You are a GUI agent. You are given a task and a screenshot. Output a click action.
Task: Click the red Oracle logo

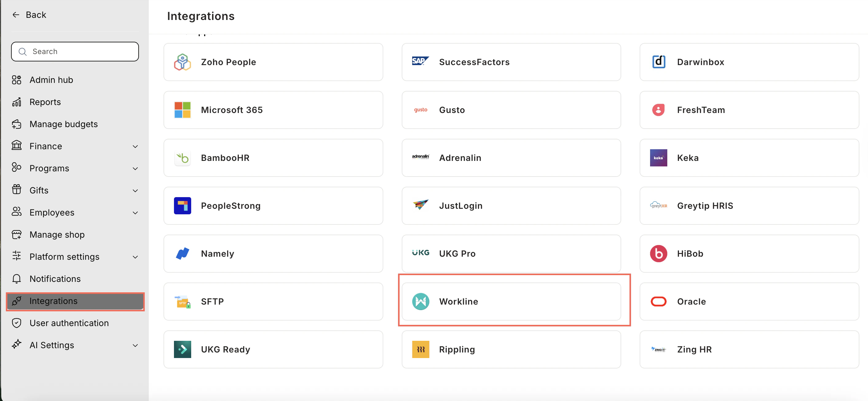pyautogui.click(x=658, y=301)
